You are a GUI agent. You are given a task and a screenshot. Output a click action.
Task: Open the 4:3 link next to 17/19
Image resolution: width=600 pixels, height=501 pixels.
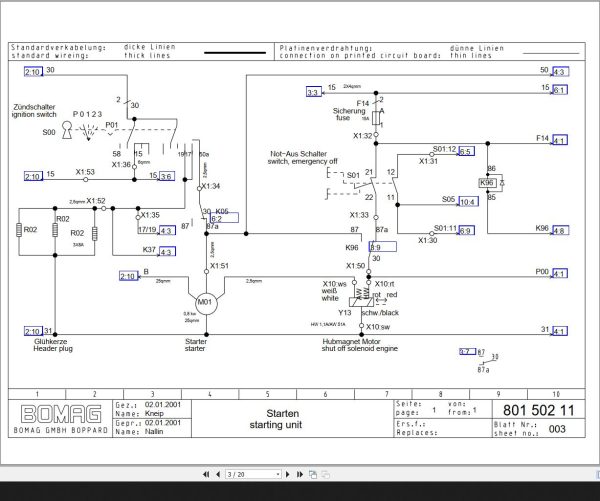click(167, 230)
